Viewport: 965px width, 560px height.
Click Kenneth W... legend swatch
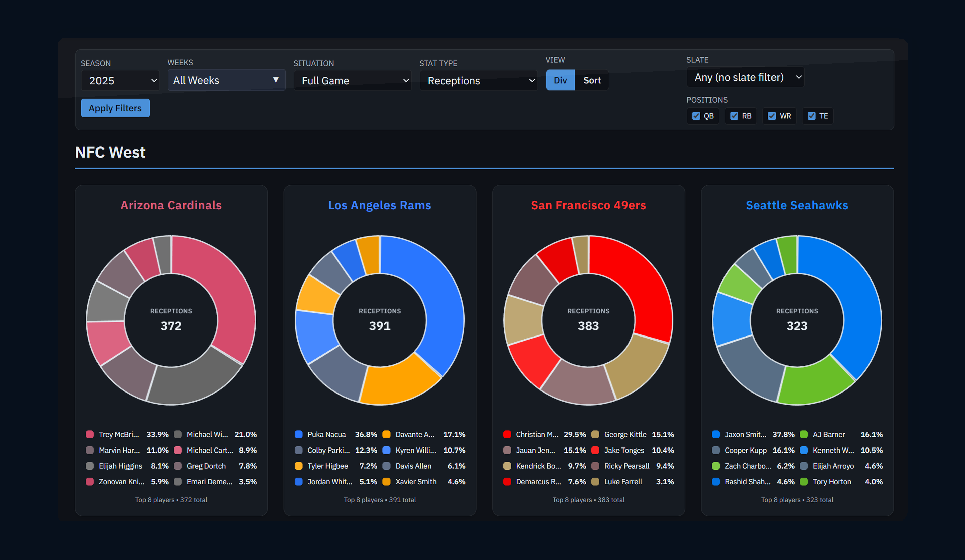click(804, 450)
